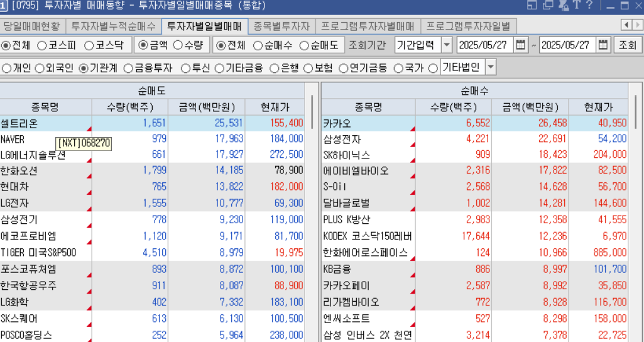Image resolution: width=644 pixels, height=342 pixels.
Task: Click the window layout icon in title bar
Action: [532, 5]
